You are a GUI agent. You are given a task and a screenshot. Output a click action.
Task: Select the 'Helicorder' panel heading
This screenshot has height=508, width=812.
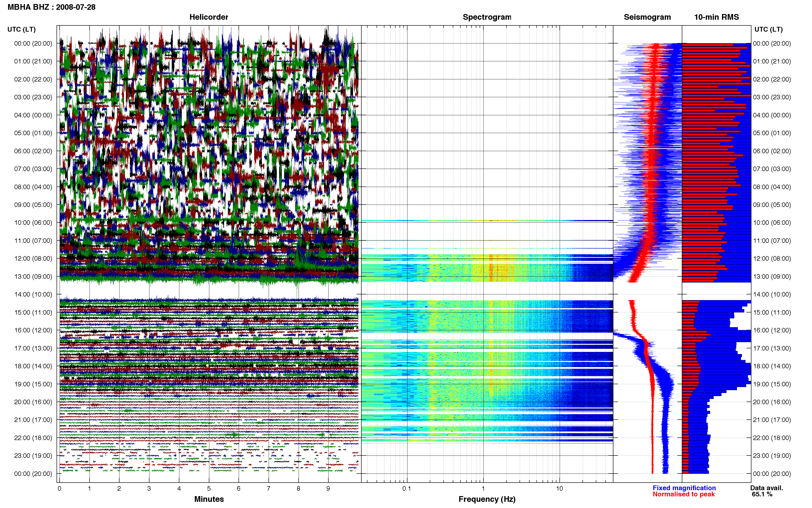click(x=209, y=17)
